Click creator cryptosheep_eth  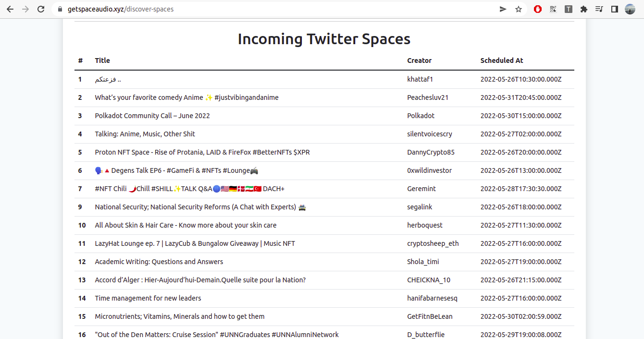coord(433,243)
